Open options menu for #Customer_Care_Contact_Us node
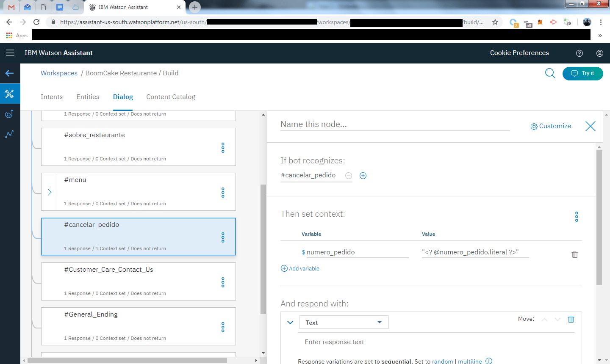The width and height of the screenshot is (610, 364). coord(223,282)
